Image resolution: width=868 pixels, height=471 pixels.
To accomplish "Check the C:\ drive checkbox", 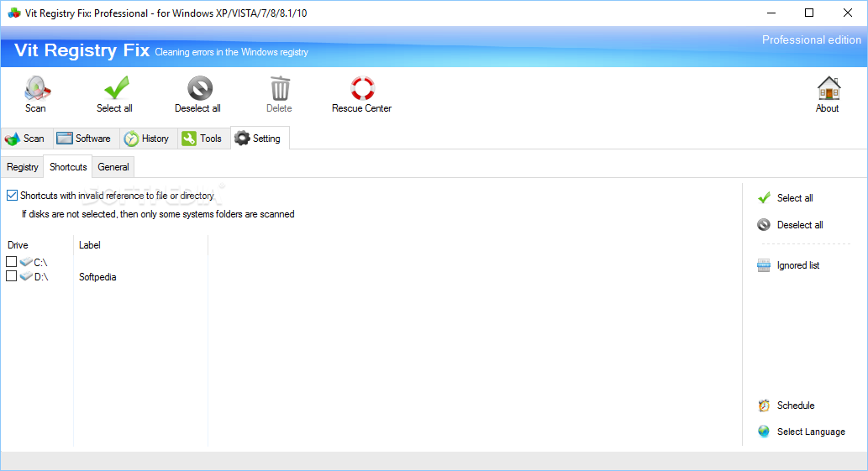I will tap(11, 261).
